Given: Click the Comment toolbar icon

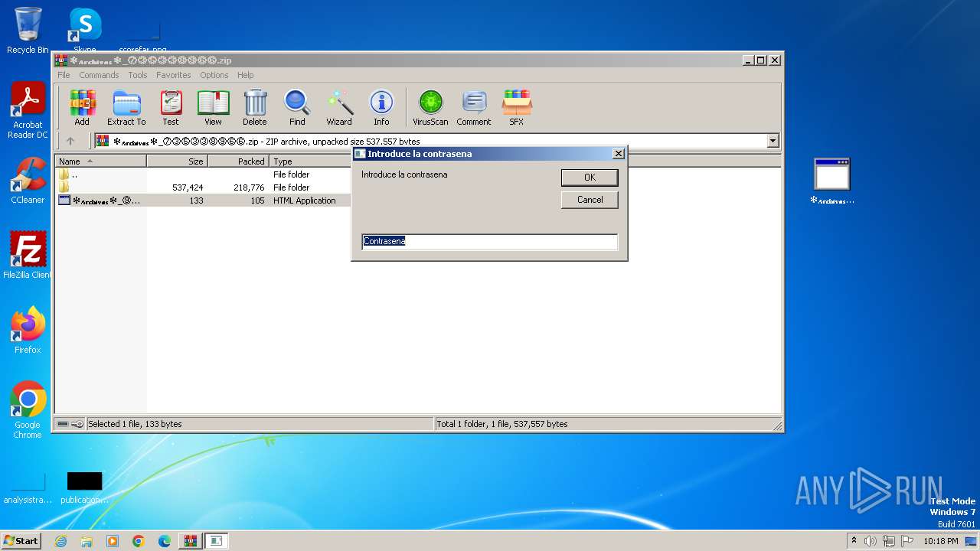Looking at the screenshot, I should point(474,107).
